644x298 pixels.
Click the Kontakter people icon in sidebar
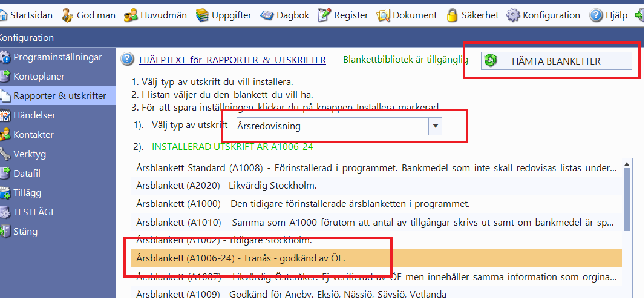pos(5,134)
